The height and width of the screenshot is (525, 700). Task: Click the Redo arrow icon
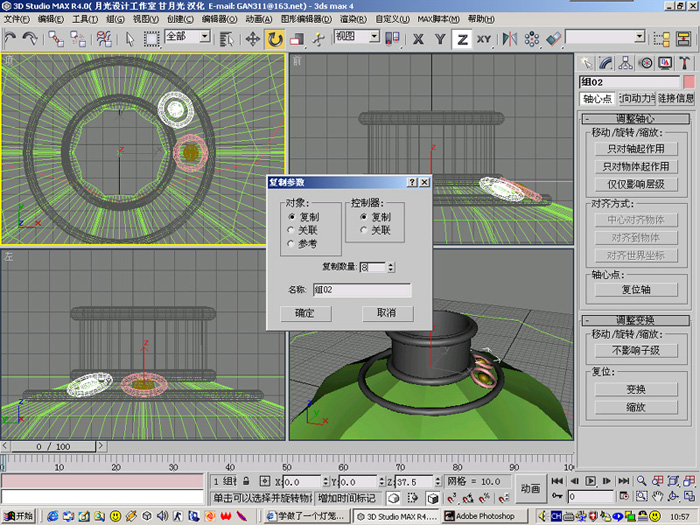29,39
